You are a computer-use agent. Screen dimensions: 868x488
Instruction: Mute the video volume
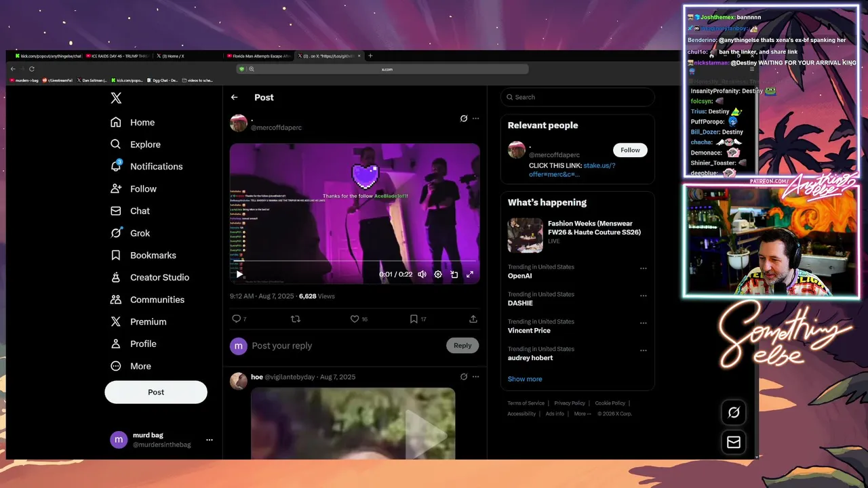[x=422, y=274]
